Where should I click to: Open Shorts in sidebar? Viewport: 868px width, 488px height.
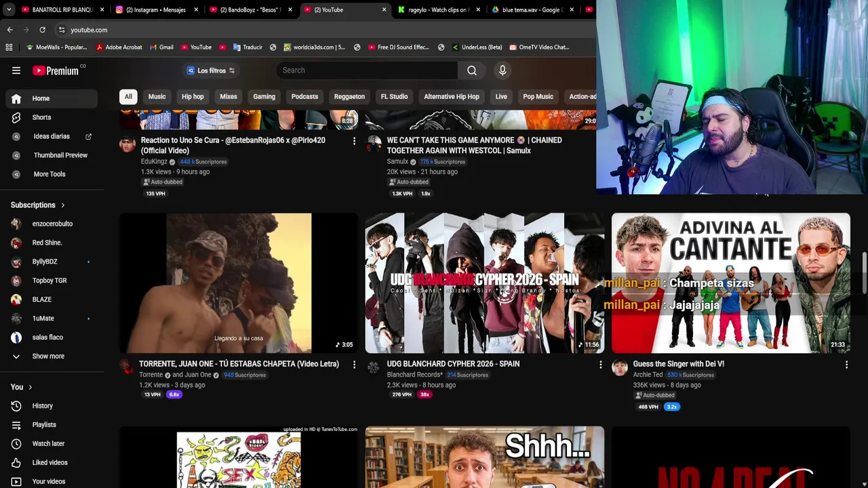[x=52, y=117]
